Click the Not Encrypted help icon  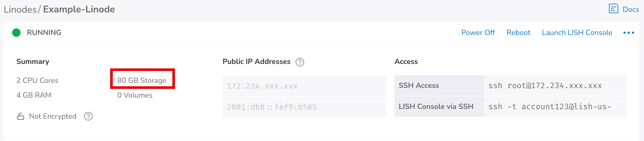tap(88, 116)
